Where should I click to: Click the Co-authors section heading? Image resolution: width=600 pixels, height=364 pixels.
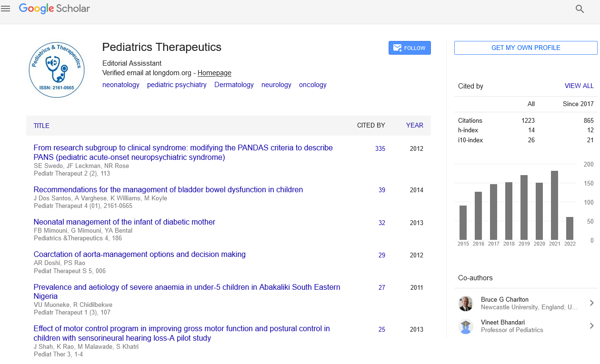click(475, 278)
